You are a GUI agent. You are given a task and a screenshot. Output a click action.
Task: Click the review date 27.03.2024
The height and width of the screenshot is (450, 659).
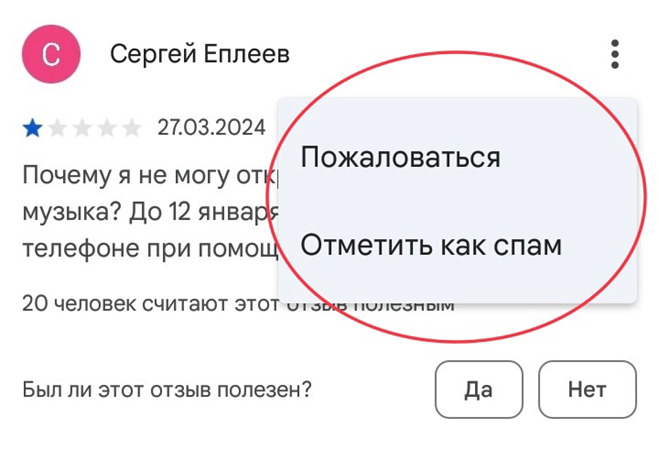pyautogui.click(x=211, y=127)
